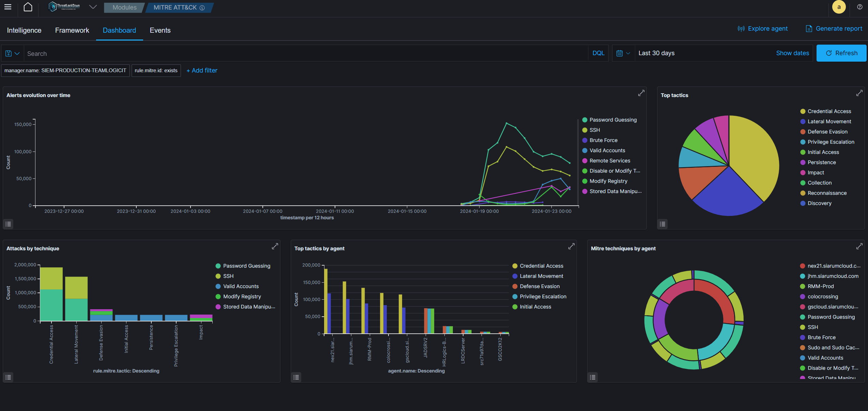Click the Refresh button

[x=841, y=53]
